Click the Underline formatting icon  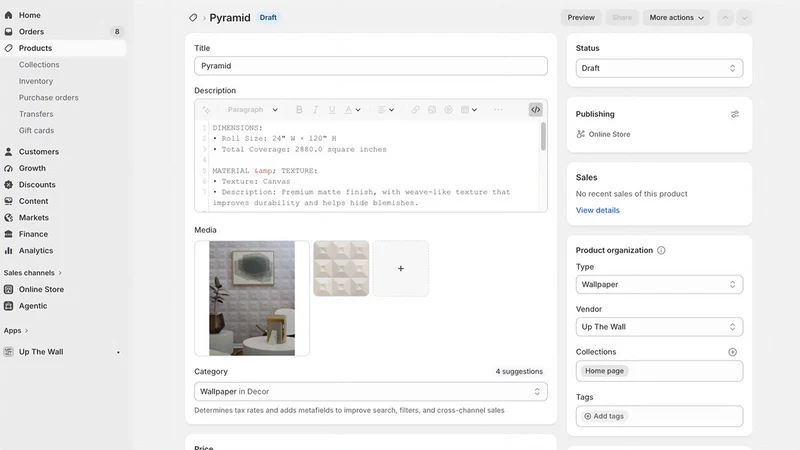coord(332,110)
